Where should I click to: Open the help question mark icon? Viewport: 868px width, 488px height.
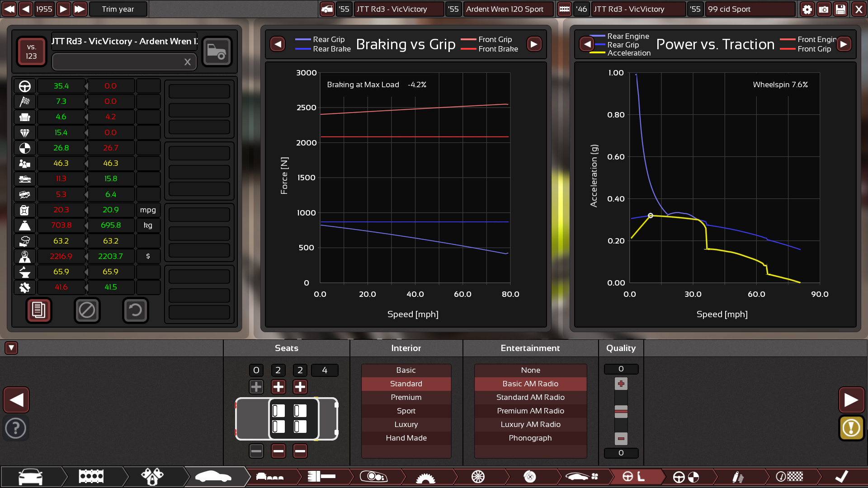click(16, 427)
